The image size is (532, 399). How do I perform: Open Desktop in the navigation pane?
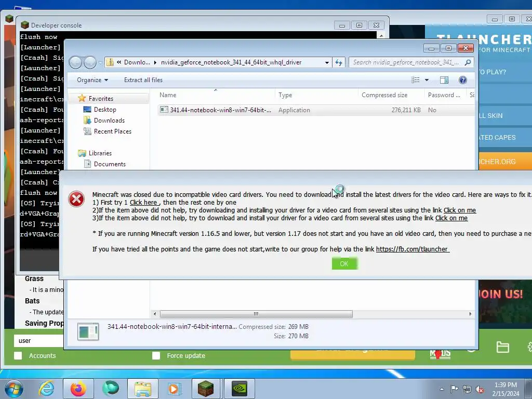105,110
